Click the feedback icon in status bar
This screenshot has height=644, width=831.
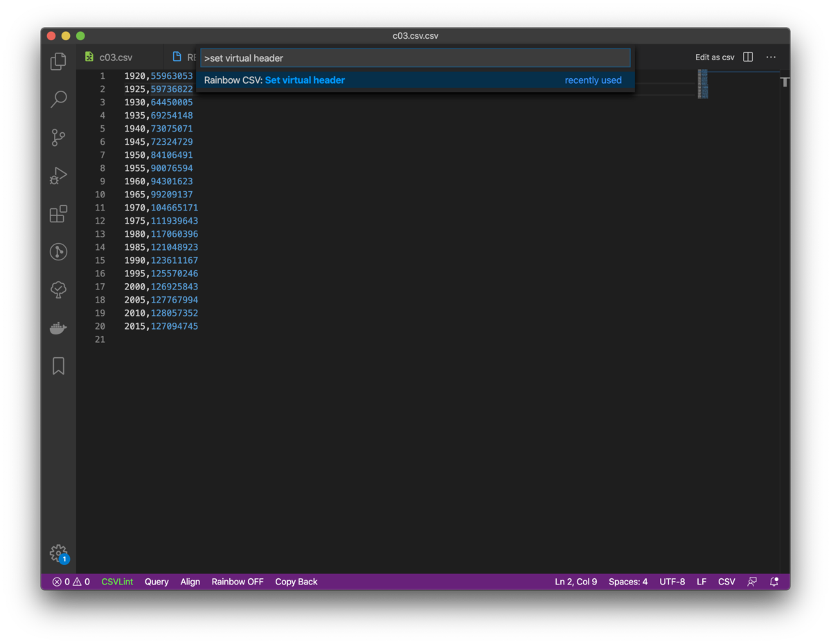(751, 582)
